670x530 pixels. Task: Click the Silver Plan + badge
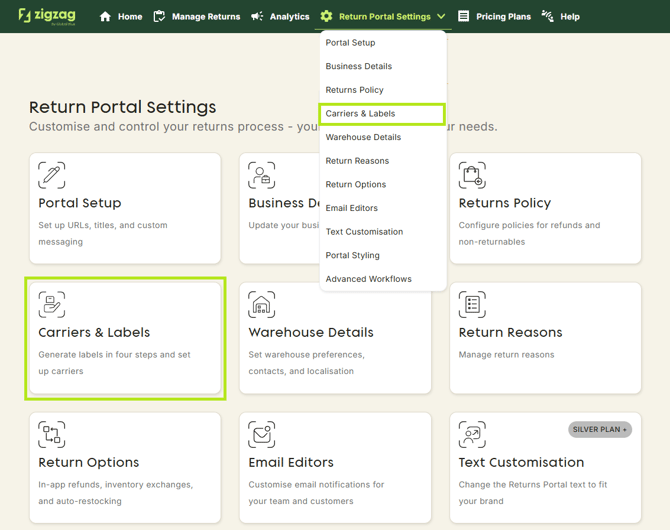600,430
